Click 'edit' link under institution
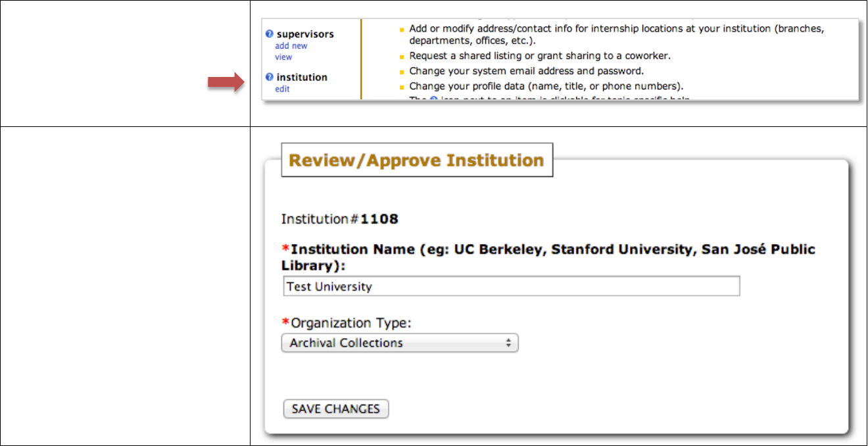The image size is (868, 446). (282, 89)
